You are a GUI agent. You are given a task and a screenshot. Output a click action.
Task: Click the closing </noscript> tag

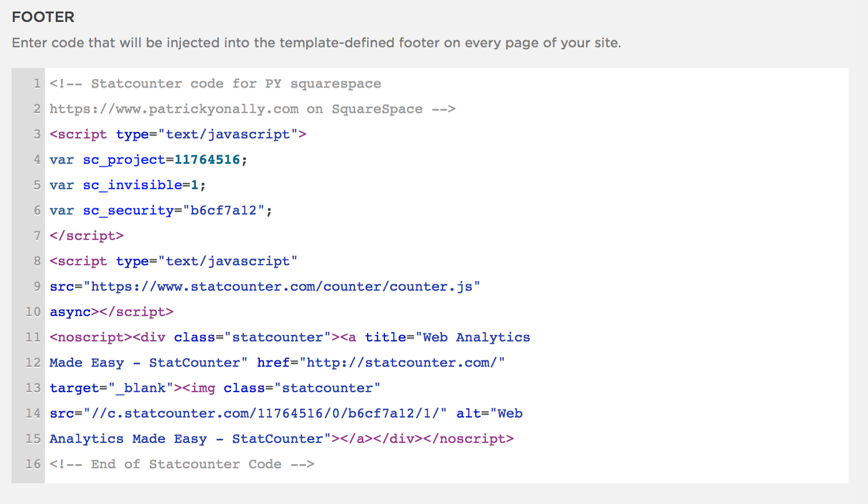tap(468, 439)
